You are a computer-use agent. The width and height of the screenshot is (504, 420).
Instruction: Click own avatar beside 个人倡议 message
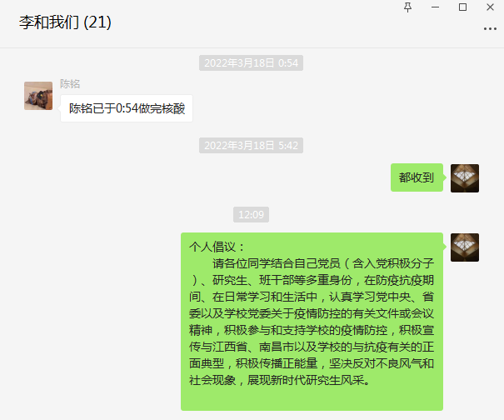tap(465, 247)
